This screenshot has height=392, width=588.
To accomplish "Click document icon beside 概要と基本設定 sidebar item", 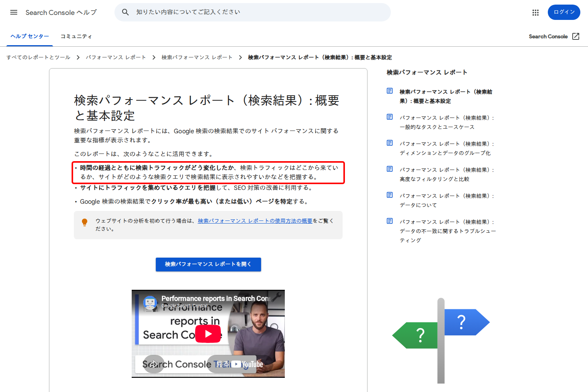I will (x=390, y=91).
